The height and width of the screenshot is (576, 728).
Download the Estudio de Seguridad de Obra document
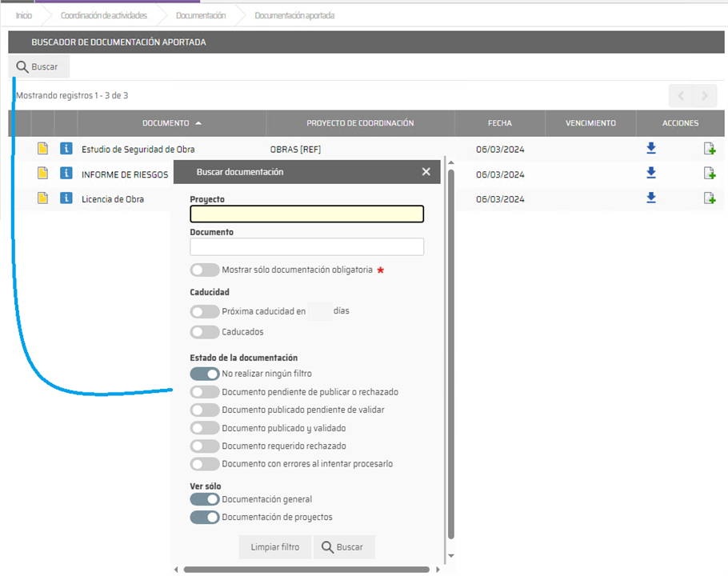[x=651, y=148]
